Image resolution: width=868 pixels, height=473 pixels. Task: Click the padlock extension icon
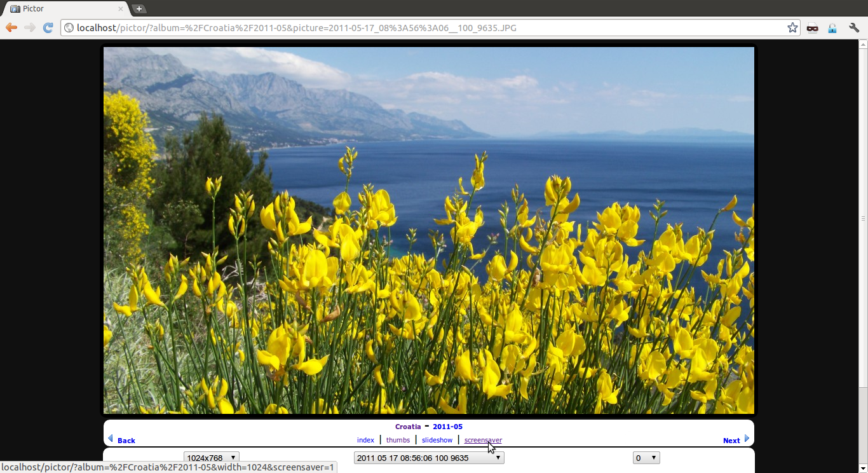point(832,27)
